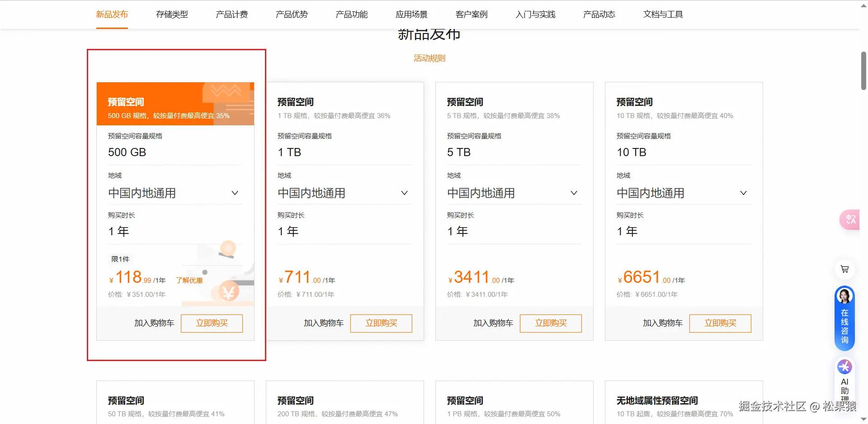The image size is (868, 424).
Task: Switch to the 存储类型 tab
Action: tap(172, 14)
